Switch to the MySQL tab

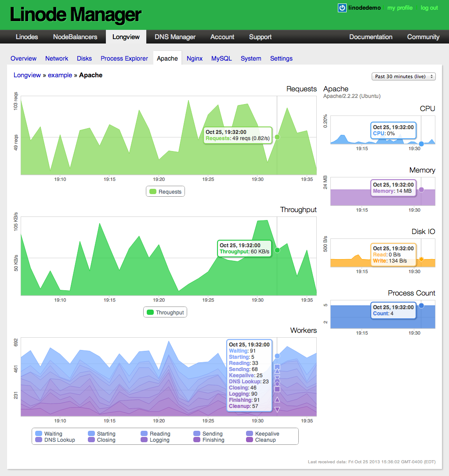tap(221, 58)
